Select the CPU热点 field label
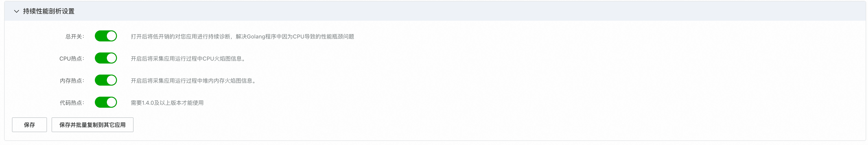 [x=71, y=59]
